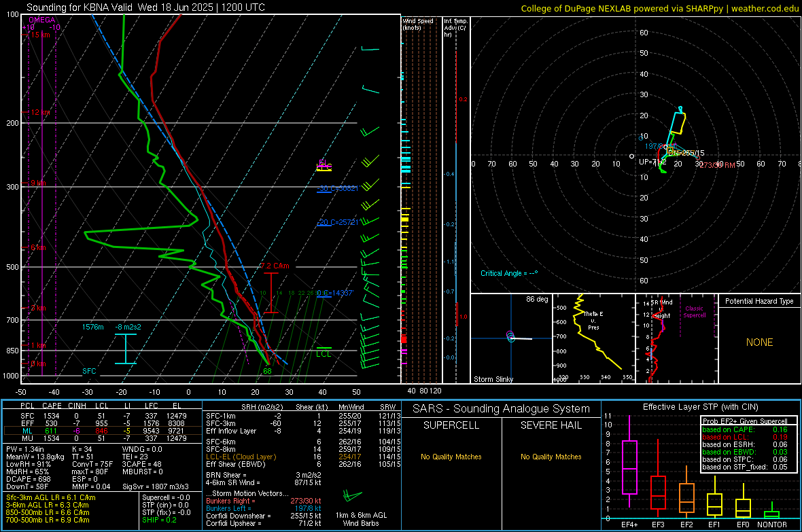Click the green LCL level label on skew-T
This screenshot has height=532, width=802.
pyautogui.click(x=324, y=354)
